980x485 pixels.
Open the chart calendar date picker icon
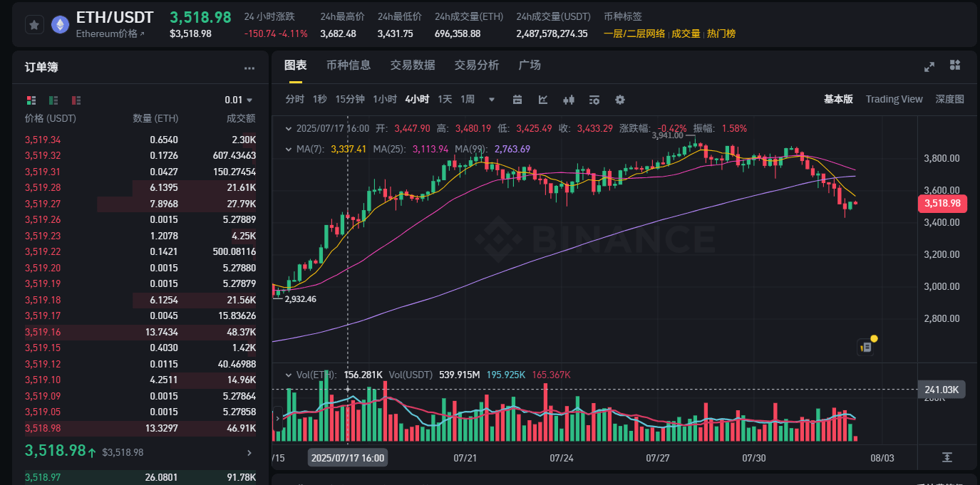point(517,100)
